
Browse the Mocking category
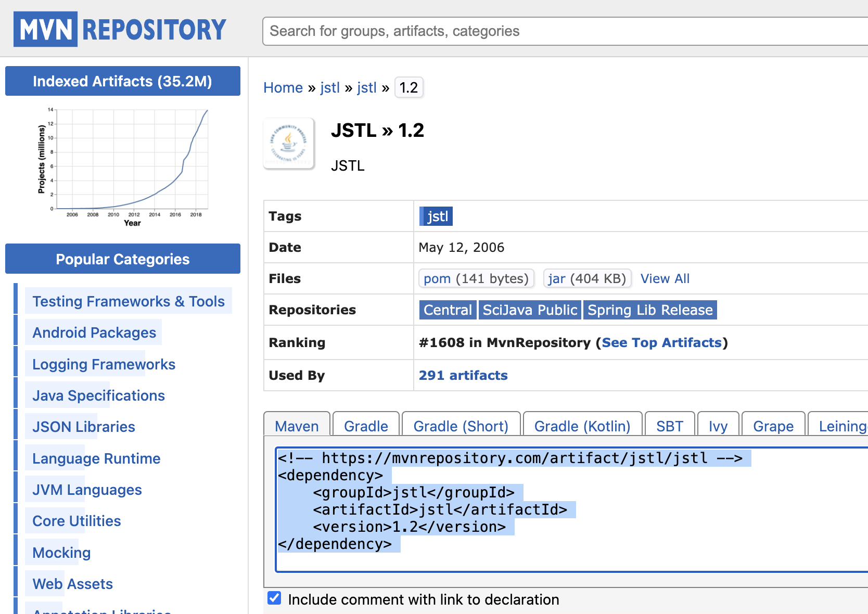[x=61, y=553]
